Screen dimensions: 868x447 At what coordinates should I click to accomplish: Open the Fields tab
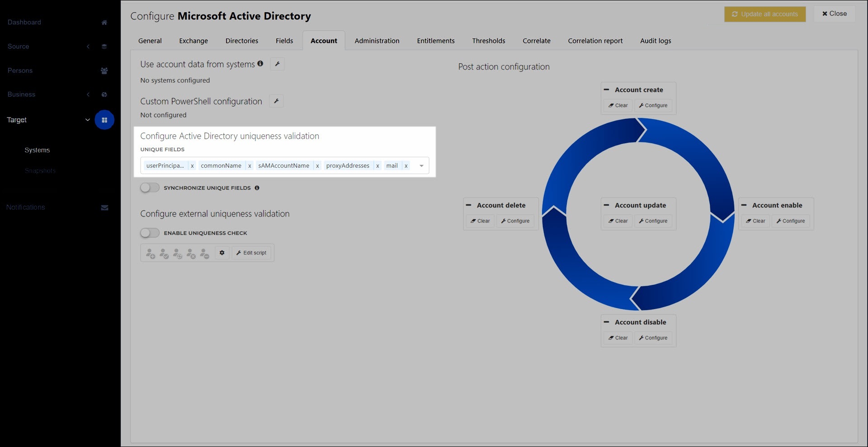coord(284,41)
